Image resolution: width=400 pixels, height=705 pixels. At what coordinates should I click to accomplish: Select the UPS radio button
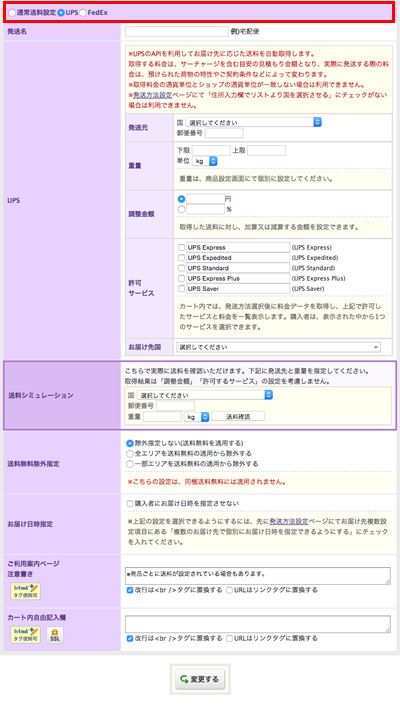(x=61, y=13)
